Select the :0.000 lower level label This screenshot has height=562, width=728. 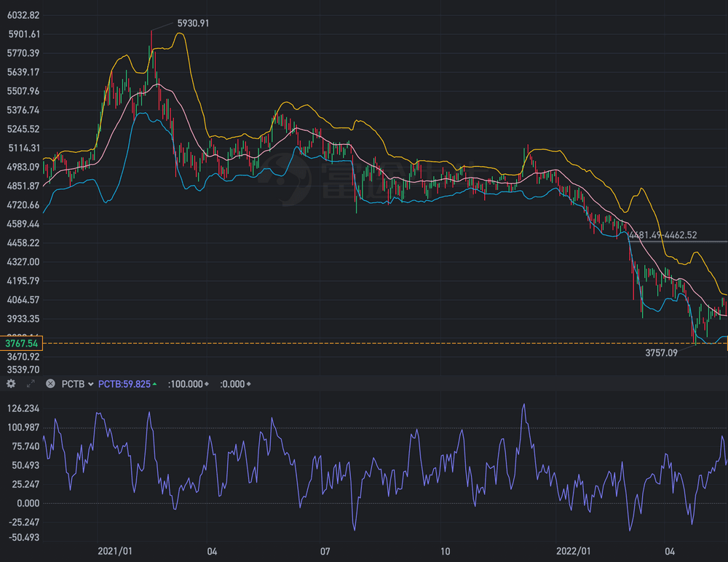[234, 384]
